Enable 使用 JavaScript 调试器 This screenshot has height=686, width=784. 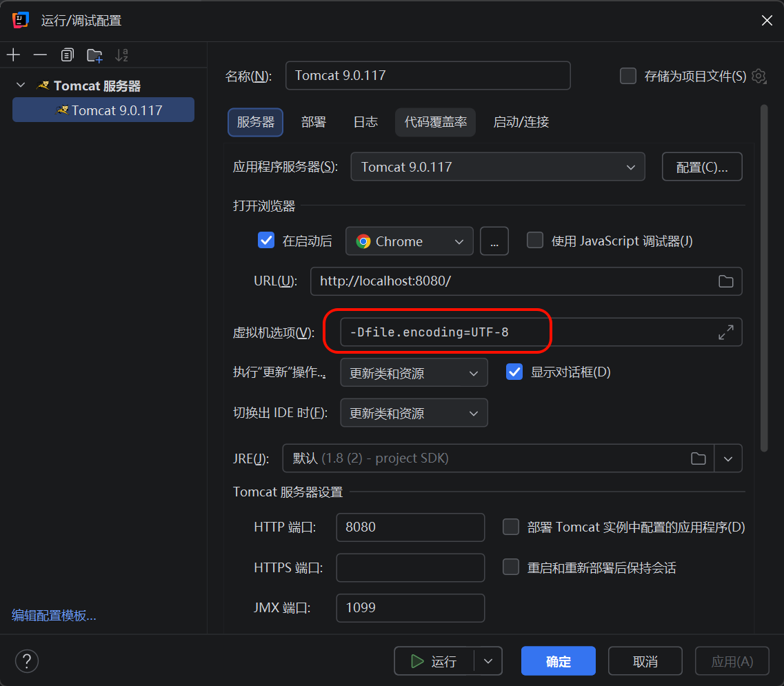(535, 241)
